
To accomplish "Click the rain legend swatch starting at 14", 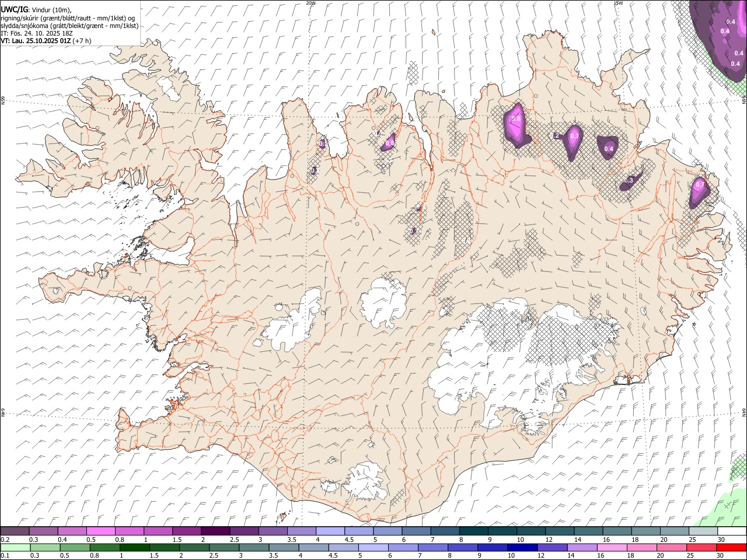I will click(x=582, y=547).
